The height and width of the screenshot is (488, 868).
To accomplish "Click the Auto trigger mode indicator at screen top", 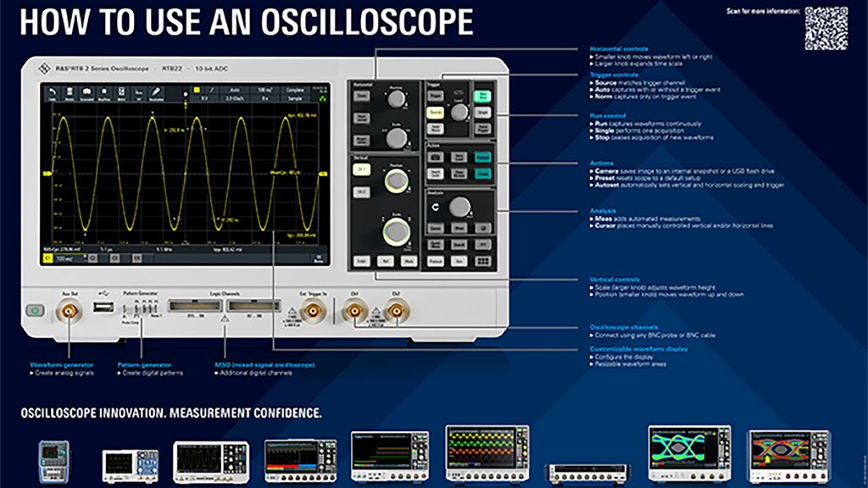I will (233, 89).
